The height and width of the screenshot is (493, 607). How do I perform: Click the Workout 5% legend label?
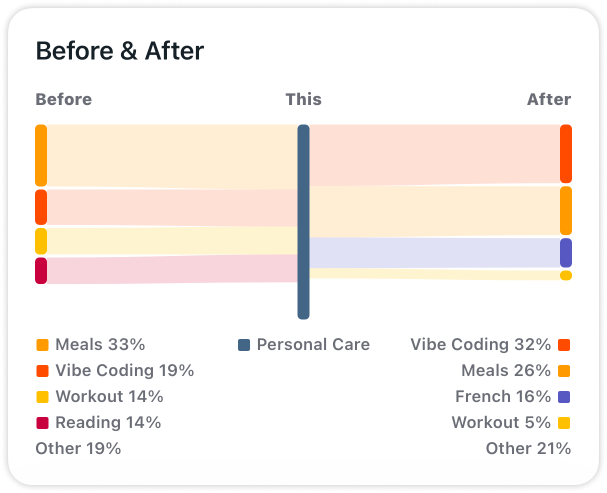(501, 423)
